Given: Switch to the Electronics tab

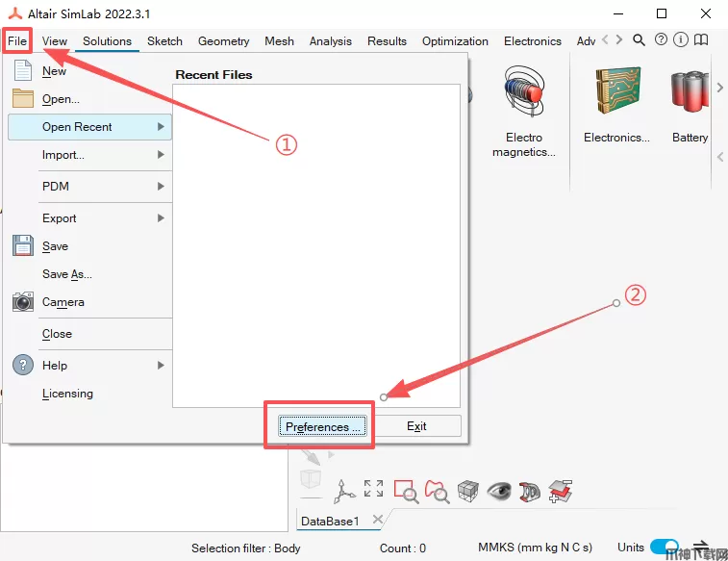Looking at the screenshot, I should coord(533,40).
